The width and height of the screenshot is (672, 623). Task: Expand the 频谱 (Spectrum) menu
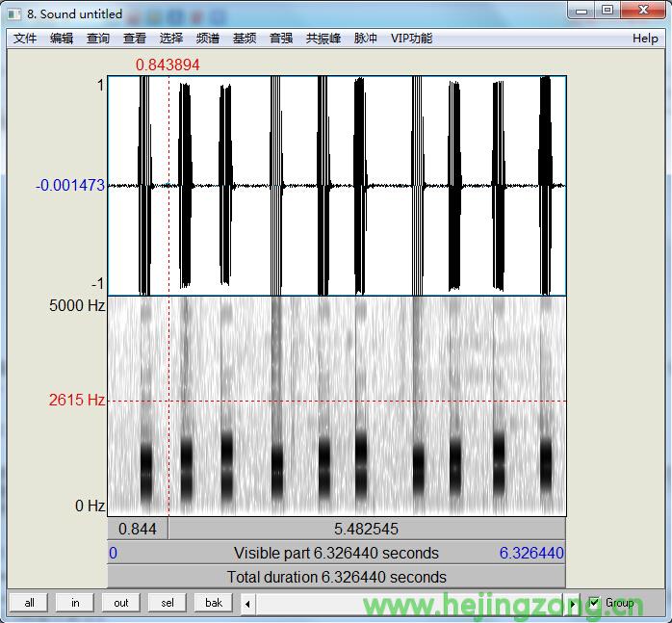coord(207,39)
